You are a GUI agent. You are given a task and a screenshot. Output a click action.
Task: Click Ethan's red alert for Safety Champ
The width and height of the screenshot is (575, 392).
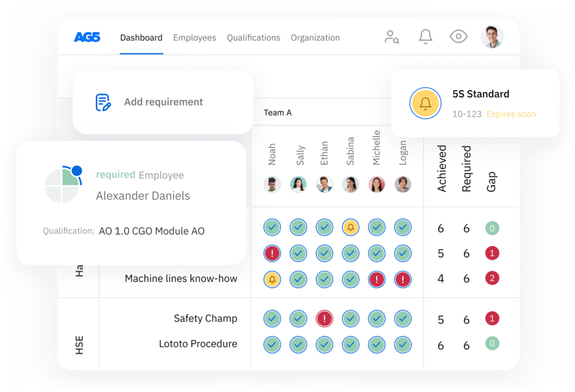324,318
